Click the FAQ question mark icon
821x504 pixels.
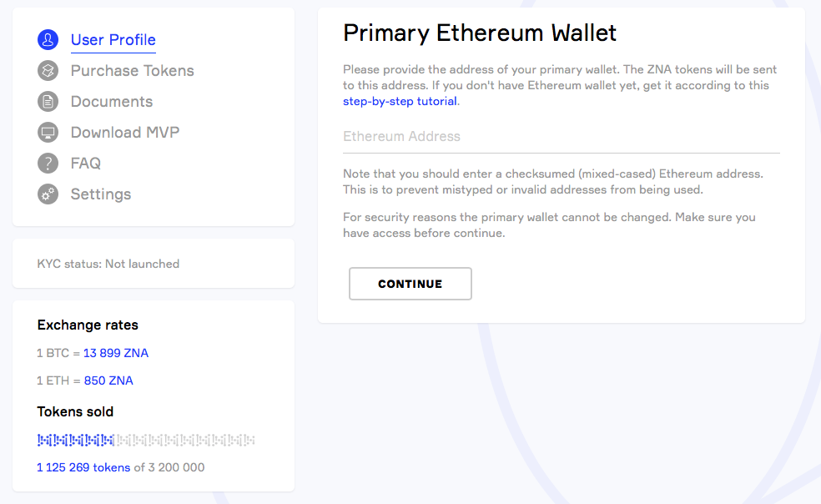[x=48, y=164]
